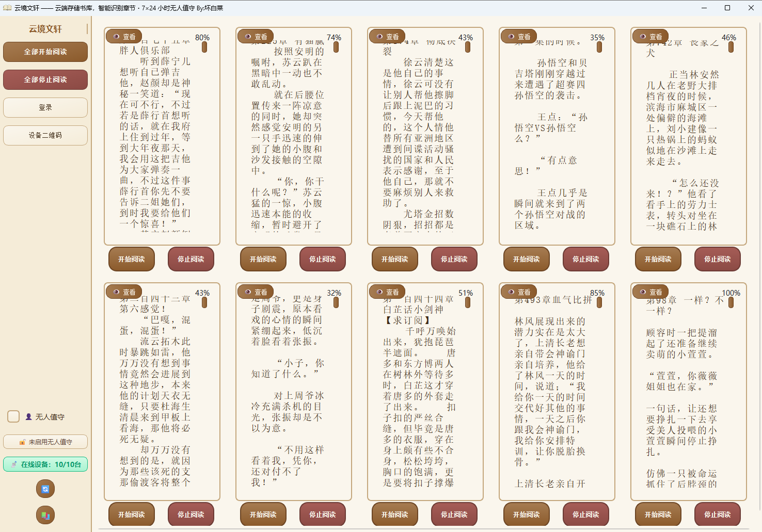Open 查看 on the 51% progress card
This screenshot has width=762, height=532.
click(387, 292)
